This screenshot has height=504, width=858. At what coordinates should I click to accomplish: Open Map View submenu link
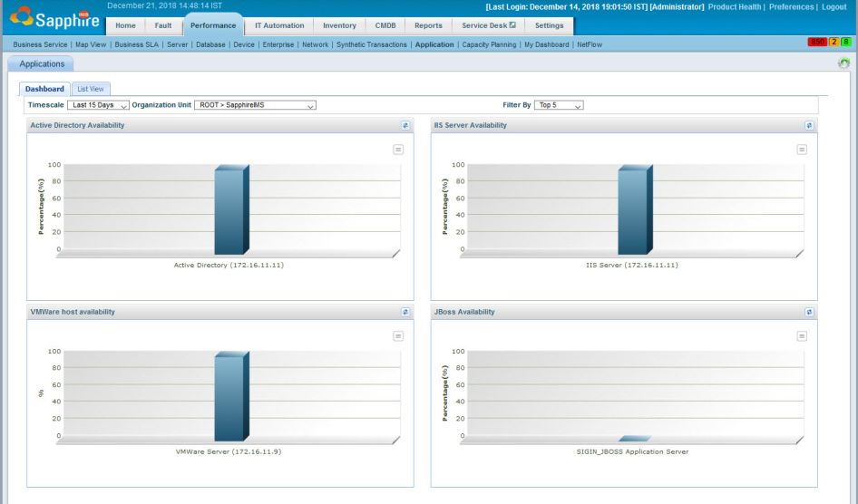point(91,44)
